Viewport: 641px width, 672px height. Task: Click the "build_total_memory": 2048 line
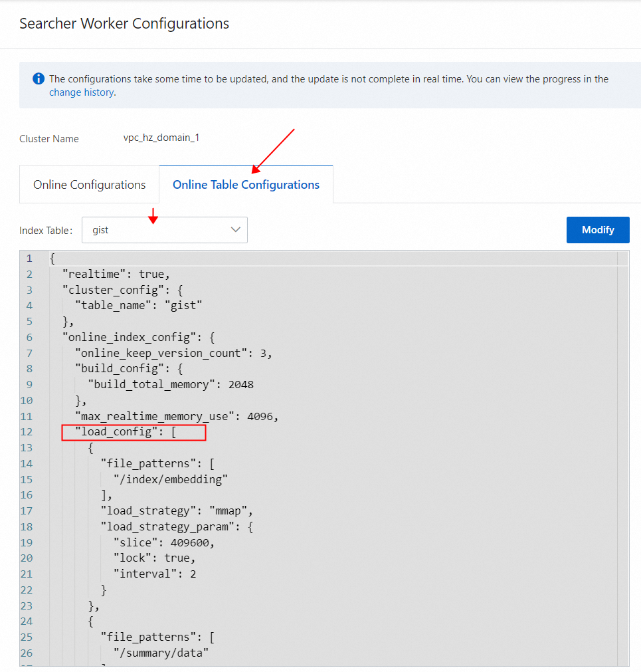171,384
